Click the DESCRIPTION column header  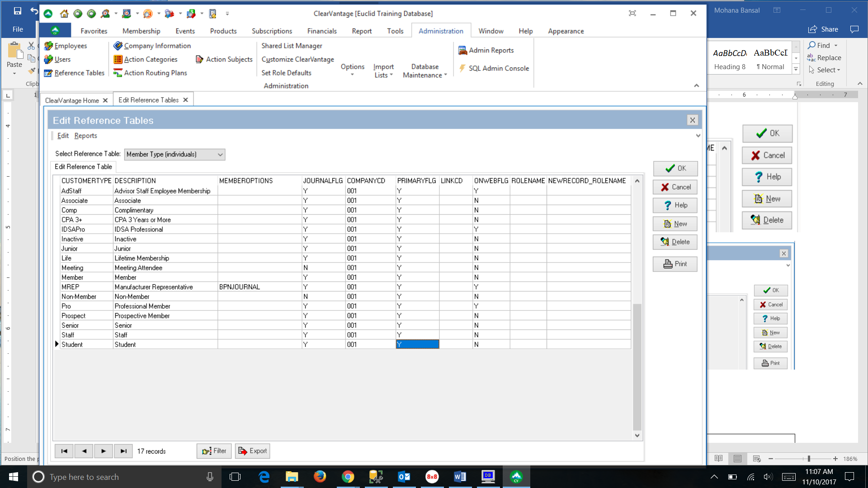tap(165, 181)
